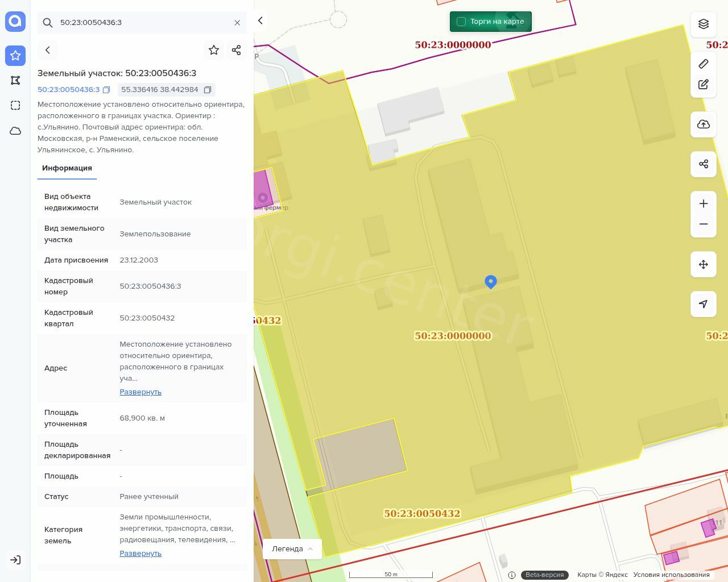Expand the Категория земель description
This screenshot has height=582, width=728.
pyautogui.click(x=140, y=554)
